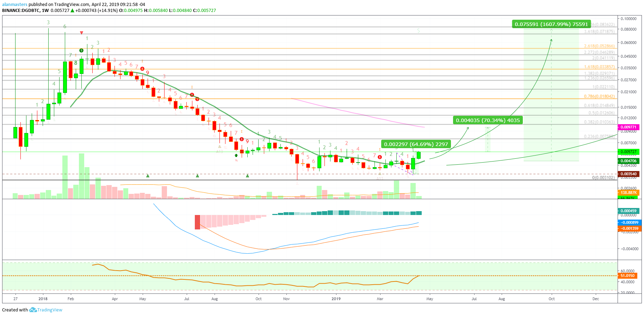644x316 pixels.
Task: Select Fibonacci label 1.382(0.029371)
Action: 599,74
